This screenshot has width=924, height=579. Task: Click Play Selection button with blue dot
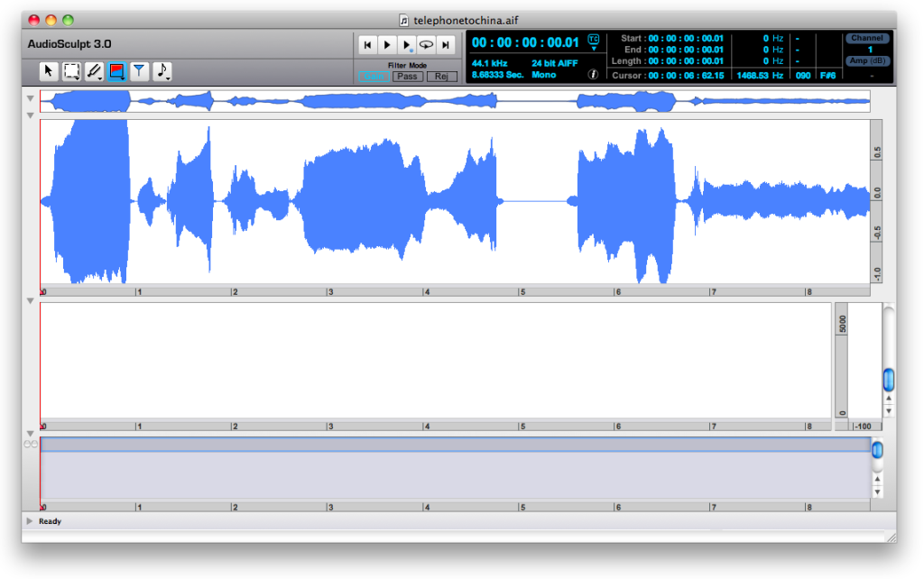click(x=407, y=44)
